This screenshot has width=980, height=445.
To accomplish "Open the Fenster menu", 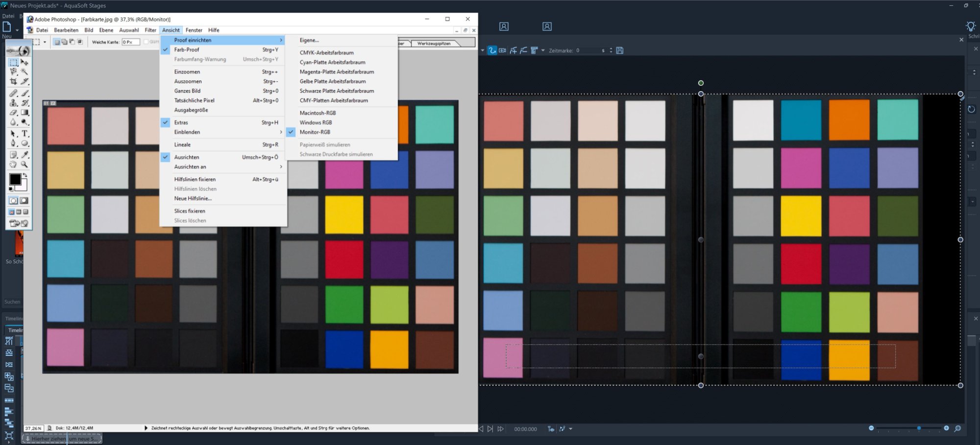I will point(194,30).
